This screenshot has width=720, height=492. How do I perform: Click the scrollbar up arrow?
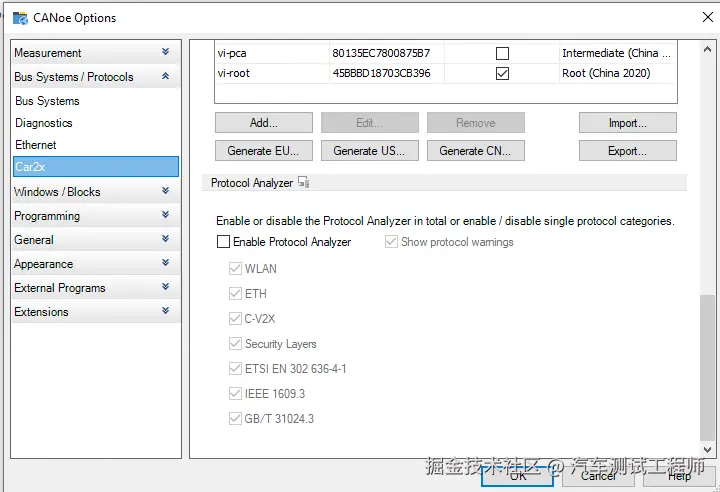707,49
